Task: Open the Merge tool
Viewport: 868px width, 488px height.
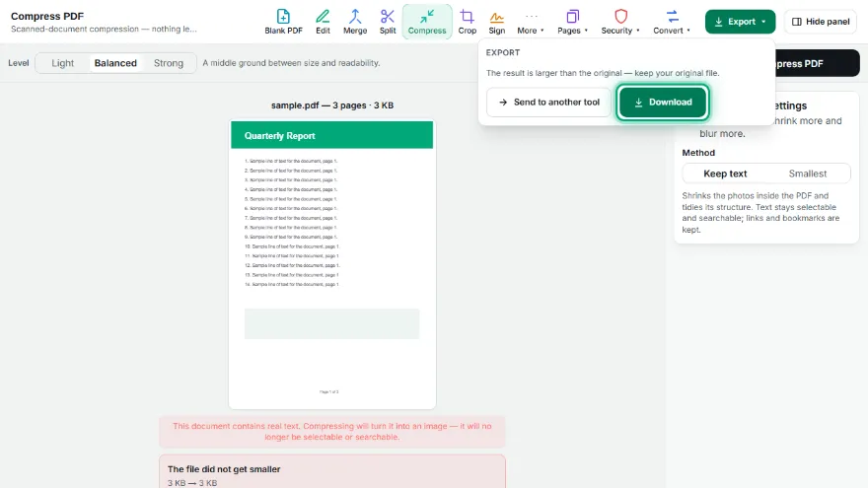Action: (x=355, y=22)
